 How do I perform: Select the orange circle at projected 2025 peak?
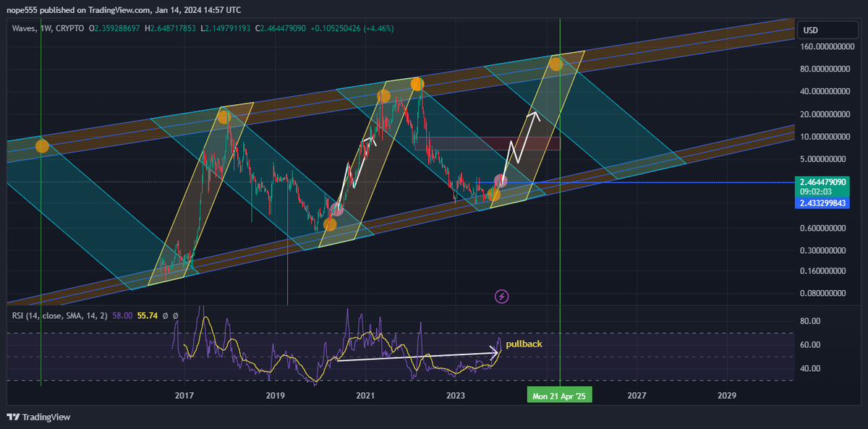click(556, 64)
